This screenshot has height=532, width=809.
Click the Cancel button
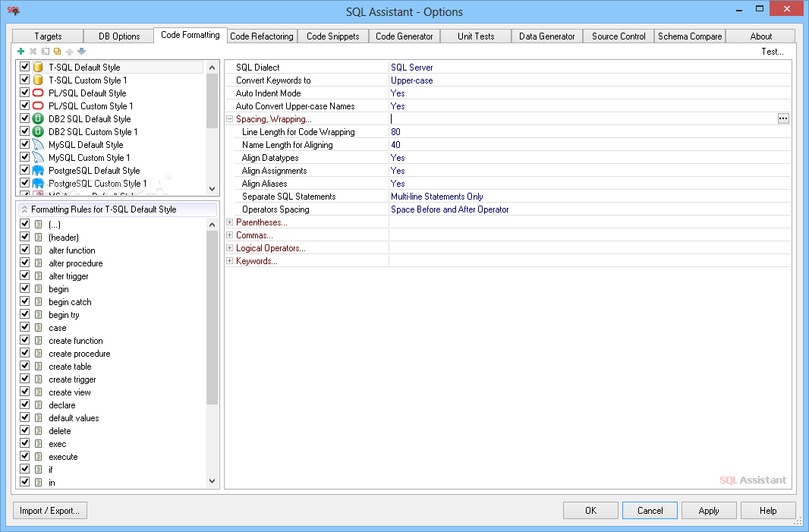650,510
